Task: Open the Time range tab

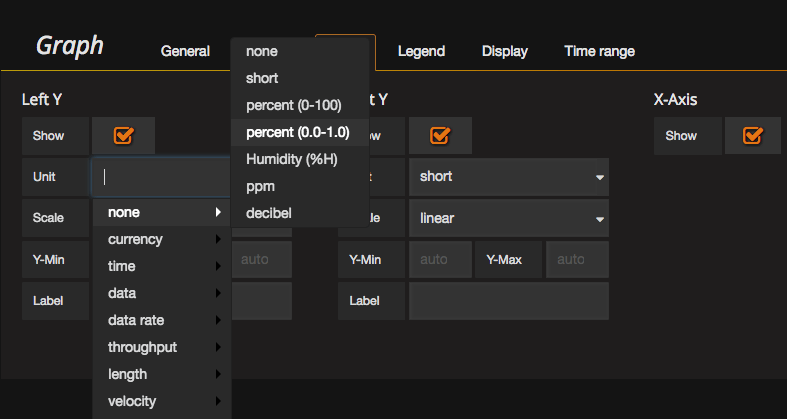Action: 599,51
